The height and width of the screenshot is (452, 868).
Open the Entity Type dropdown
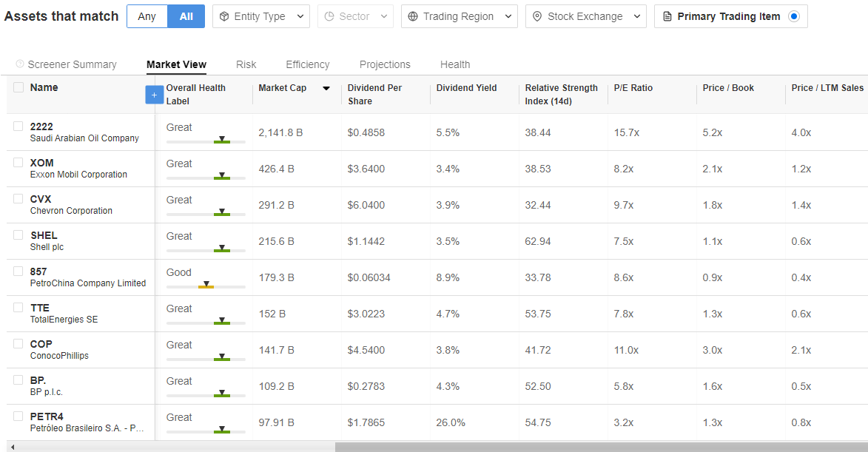(260, 16)
